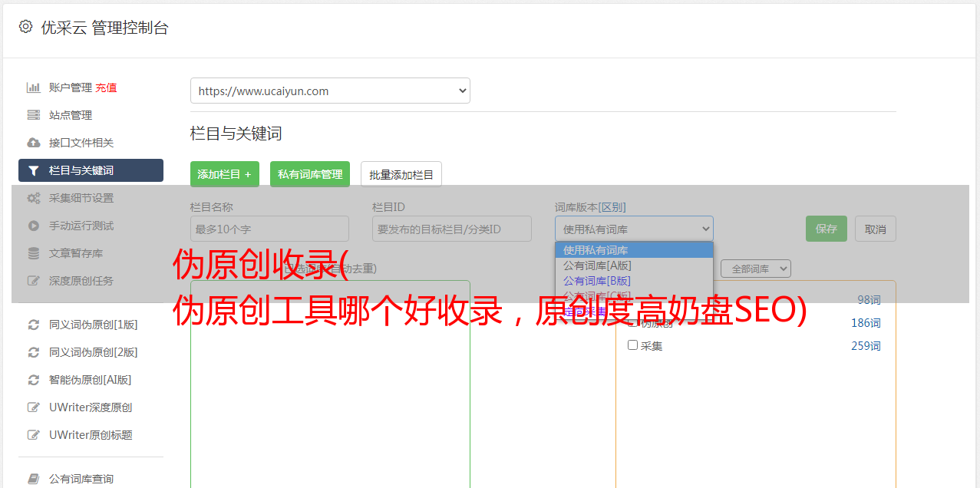
Task: Open the UWriter原创标题 link
Action: tap(91, 435)
